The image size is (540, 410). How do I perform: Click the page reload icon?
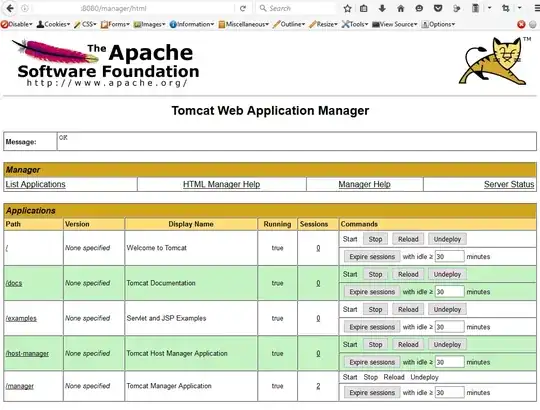point(243,8)
